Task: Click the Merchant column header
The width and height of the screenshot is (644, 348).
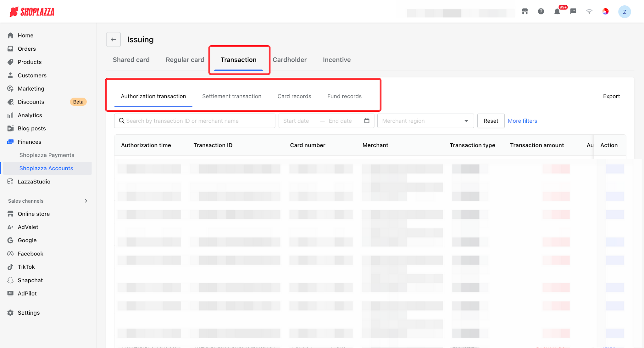Action: [x=375, y=145]
